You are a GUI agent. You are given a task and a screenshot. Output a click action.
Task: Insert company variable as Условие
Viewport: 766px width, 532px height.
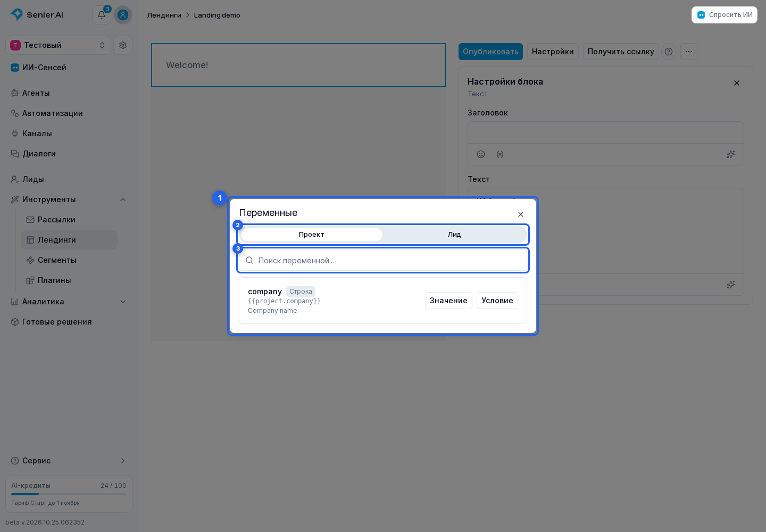point(497,301)
